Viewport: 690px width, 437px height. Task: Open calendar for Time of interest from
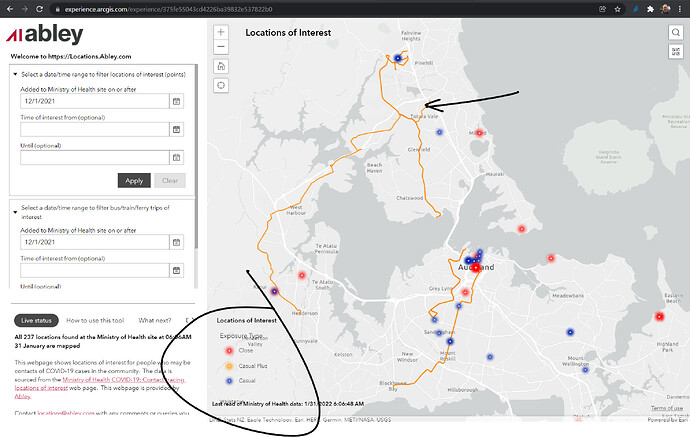pyautogui.click(x=176, y=129)
